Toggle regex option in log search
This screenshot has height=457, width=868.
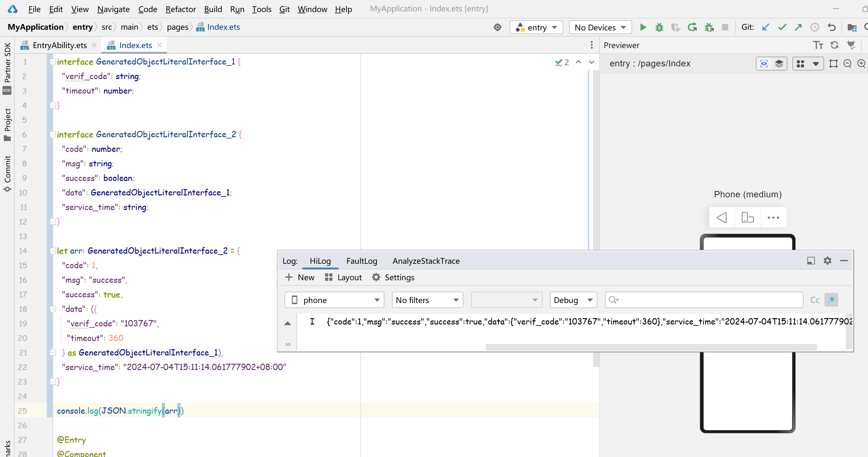click(x=831, y=300)
